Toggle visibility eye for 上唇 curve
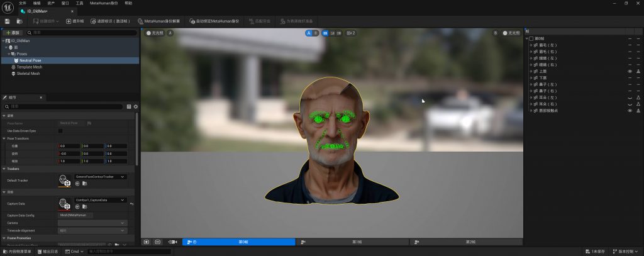The width and height of the screenshot is (644, 256). click(630, 72)
